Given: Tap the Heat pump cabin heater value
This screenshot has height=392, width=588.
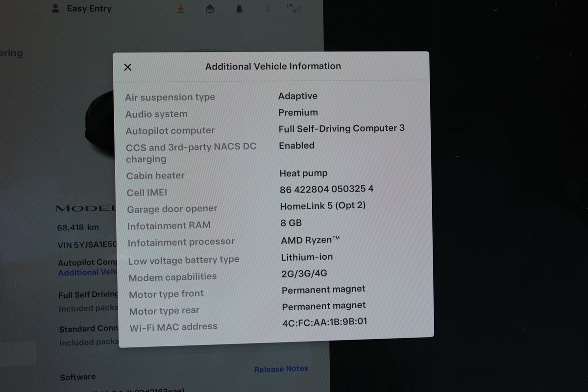Looking at the screenshot, I should coord(303,173).
